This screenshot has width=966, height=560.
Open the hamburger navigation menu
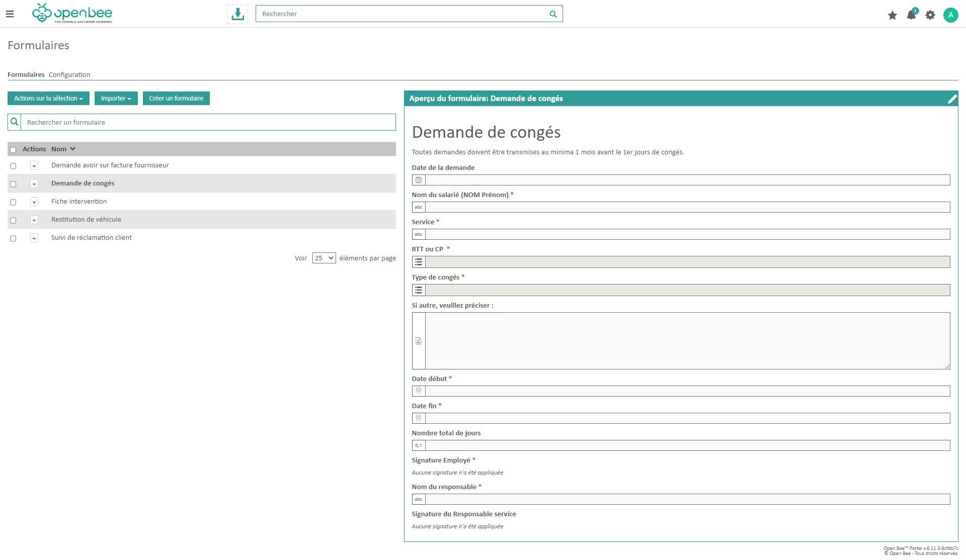pyautogui.click(x=10, y=14)
